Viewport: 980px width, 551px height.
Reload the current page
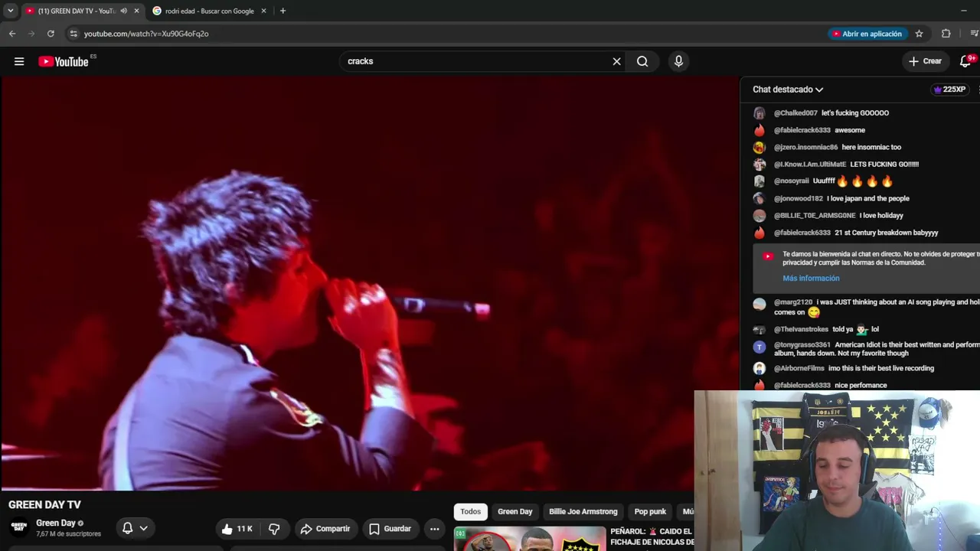click(51, 34)
